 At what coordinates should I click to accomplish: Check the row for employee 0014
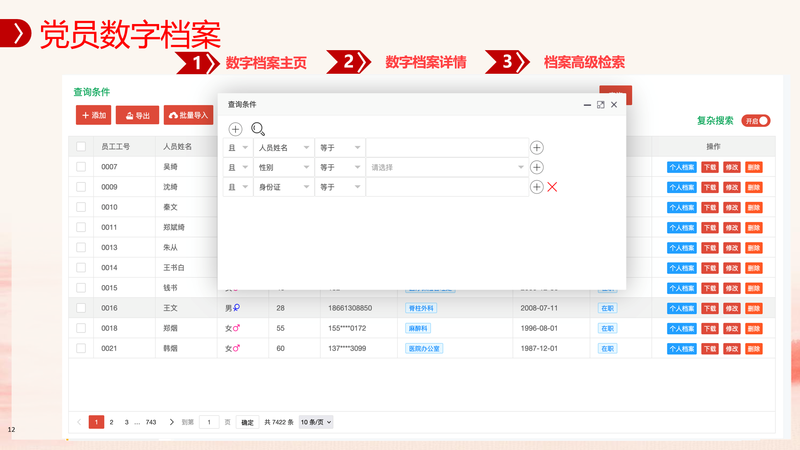point(81,267)
